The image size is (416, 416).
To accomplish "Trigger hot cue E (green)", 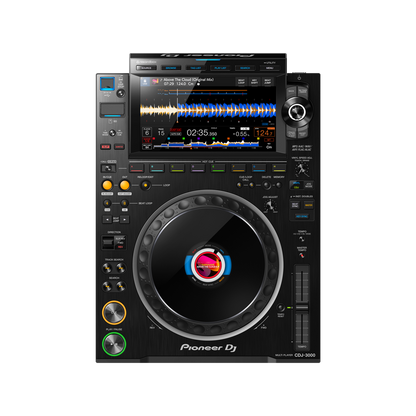I will [218, 168].
